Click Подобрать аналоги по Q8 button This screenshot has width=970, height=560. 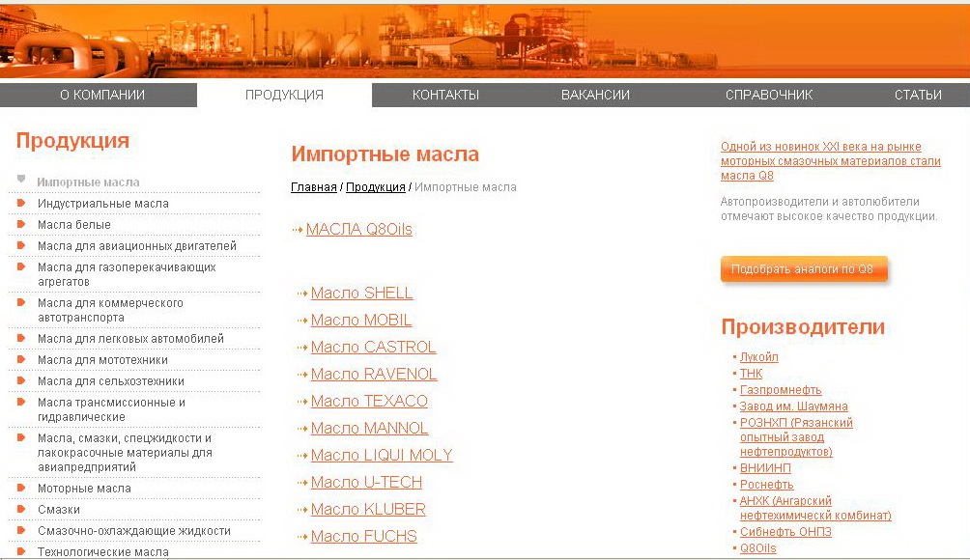(x=804, y=268)
